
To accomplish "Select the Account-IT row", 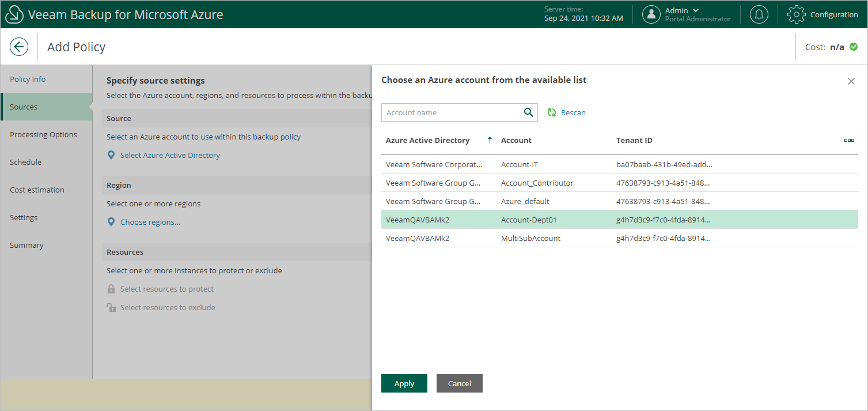I will tap(620, 164).
